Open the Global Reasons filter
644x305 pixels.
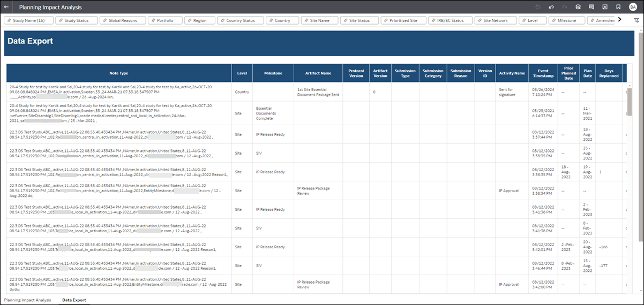tap(122, 20)
